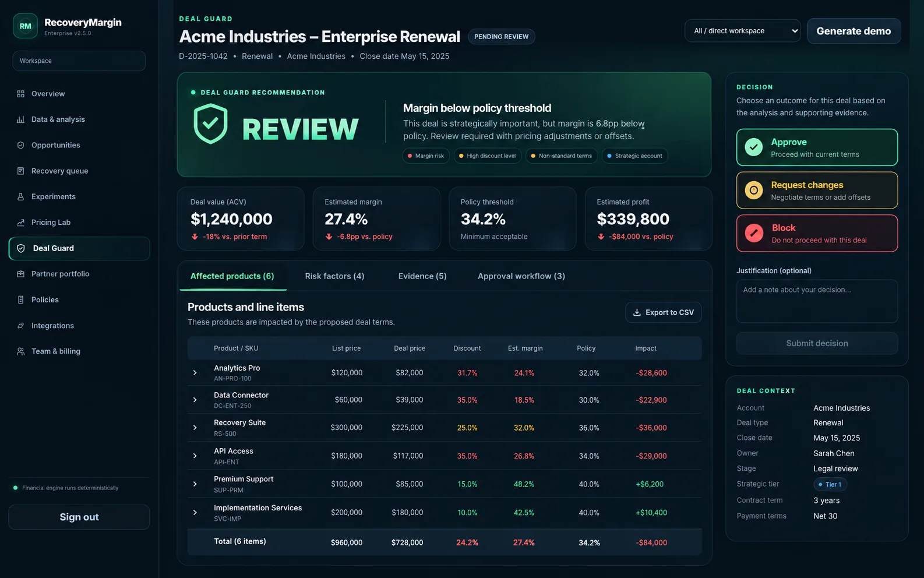
Task: Expand the Analytics Pro row chevron
Action: [x=195, y=373]
